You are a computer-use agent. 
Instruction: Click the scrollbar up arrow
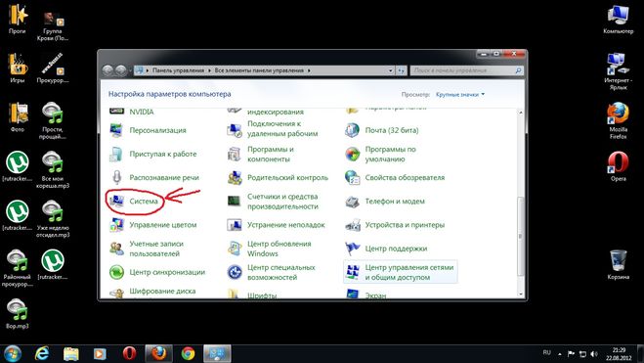(x=520, y=113)
